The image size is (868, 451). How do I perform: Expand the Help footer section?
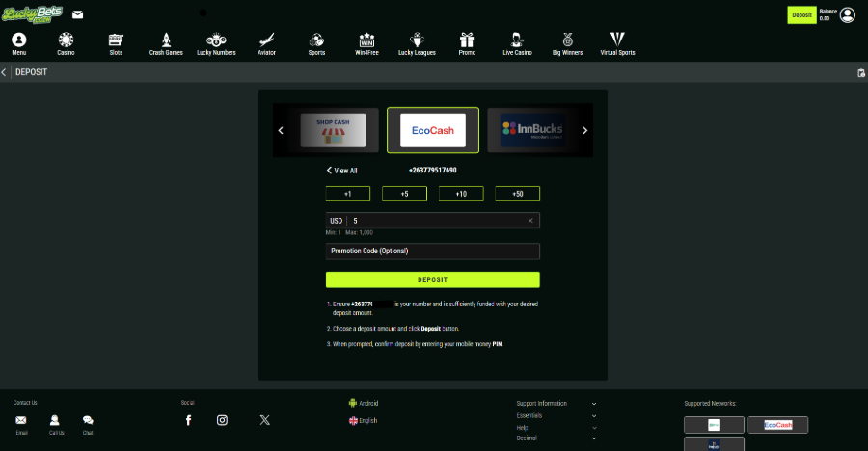pos(556,428)
